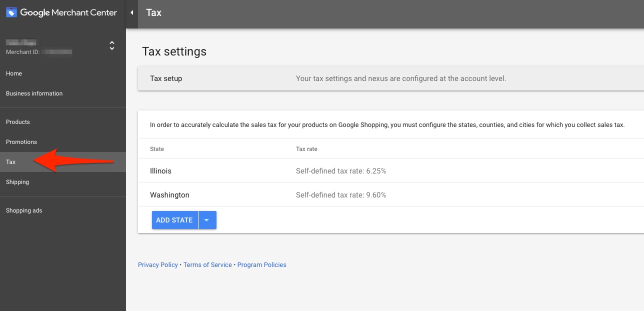This screenshot has height=311, width=644.
Task: View the Program Policies page
Action: (261, 264)
